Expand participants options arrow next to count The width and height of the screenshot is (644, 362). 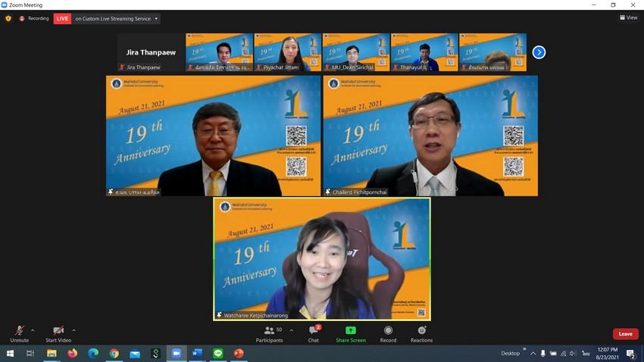click(x=292, y=330)
